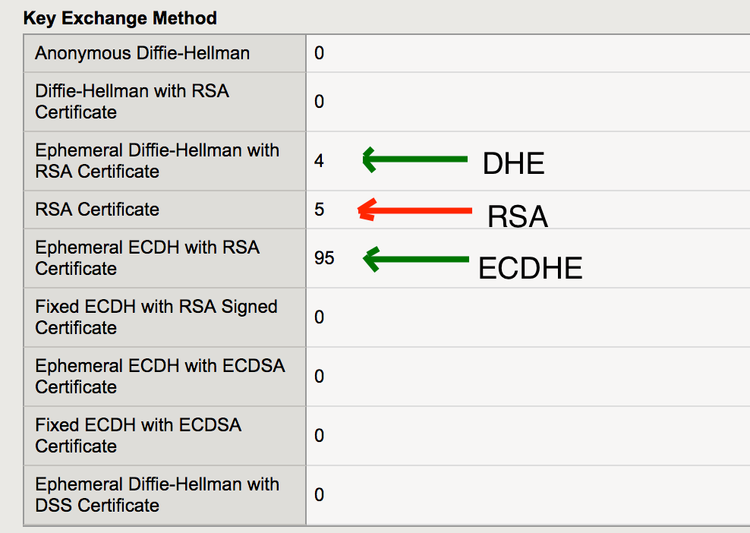Select Fixed ECDH with ECDSA Certificate label
Screen dimensions: 750x533
click(138, 435)
